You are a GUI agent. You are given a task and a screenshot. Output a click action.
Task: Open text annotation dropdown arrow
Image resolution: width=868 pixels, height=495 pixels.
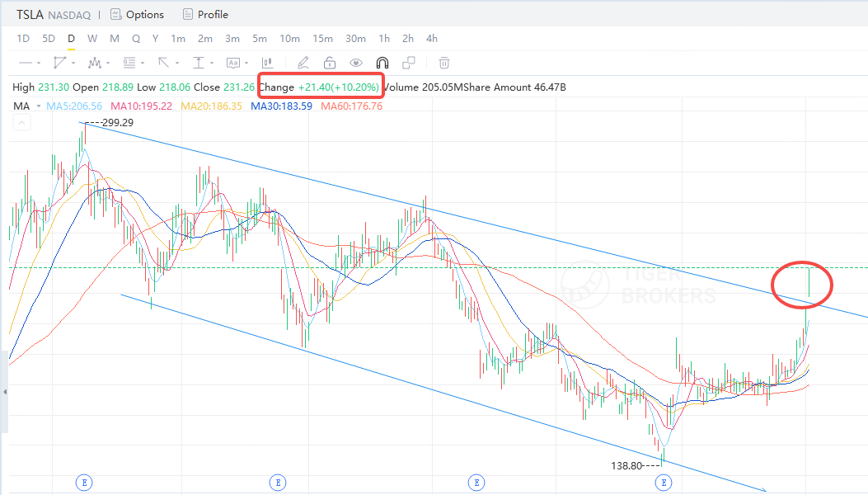pyautogui.click(x=246, y=64)
